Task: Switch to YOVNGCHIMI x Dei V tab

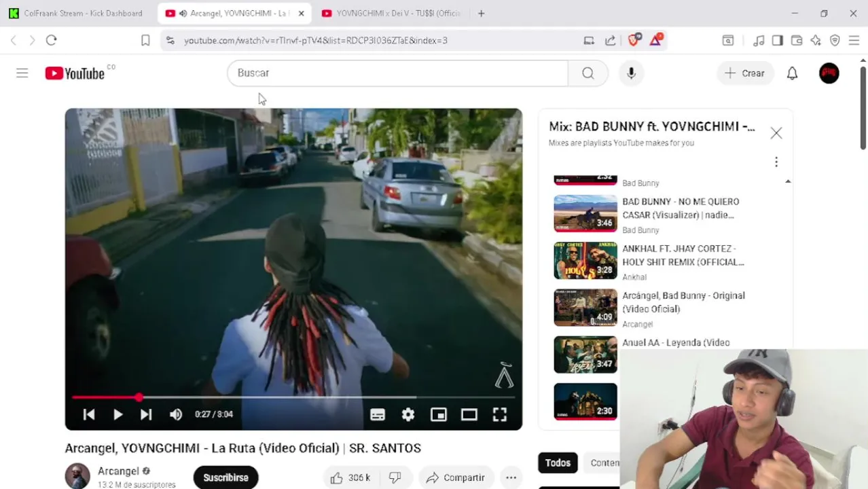Action: click(x=391, y=14)
